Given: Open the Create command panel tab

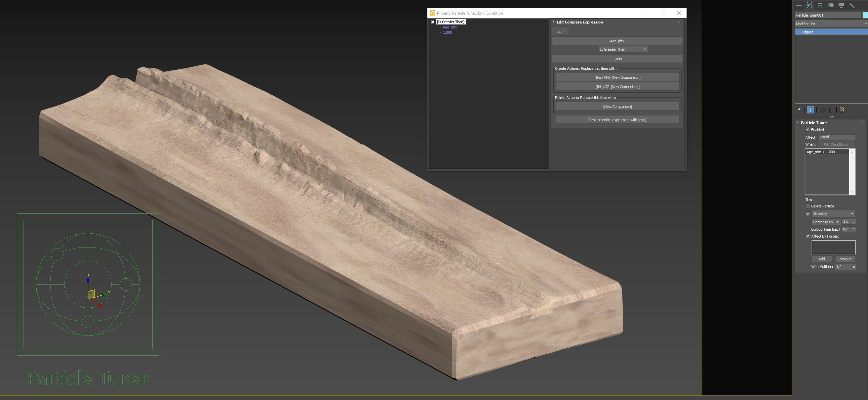Looking at the screenshot, I should [799, 5].
